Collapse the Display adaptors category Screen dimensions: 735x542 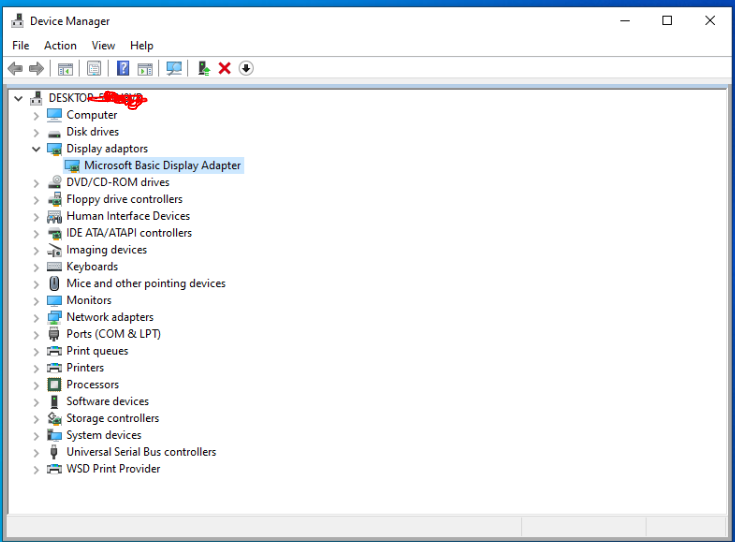(x=36, y=149)
